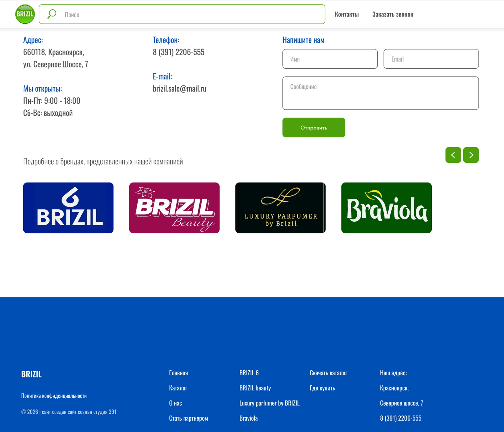Viewport: 504px width, 432px height.
Task: Click the phone number under Телефон
Action: [x=179, y=52]
